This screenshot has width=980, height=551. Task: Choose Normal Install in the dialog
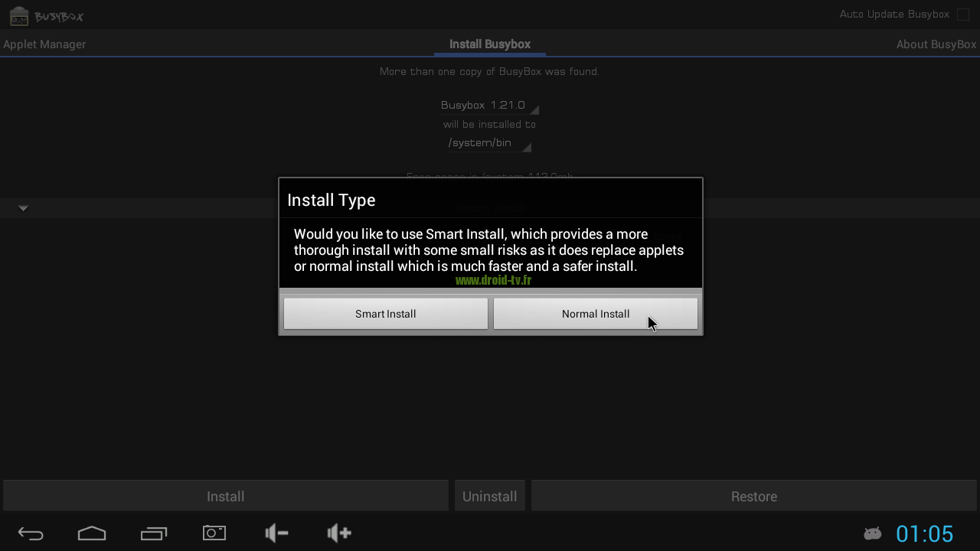tap(596, 314)
